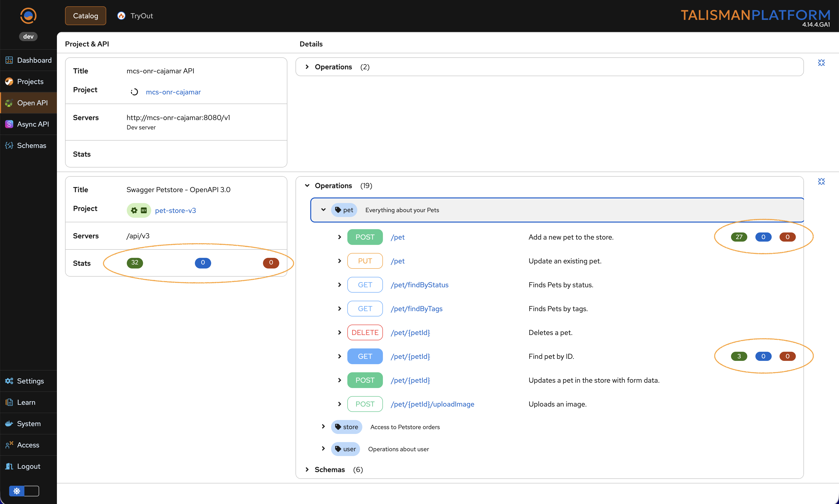Click expand icon beside Petstore operations panel

click(821, 181)
